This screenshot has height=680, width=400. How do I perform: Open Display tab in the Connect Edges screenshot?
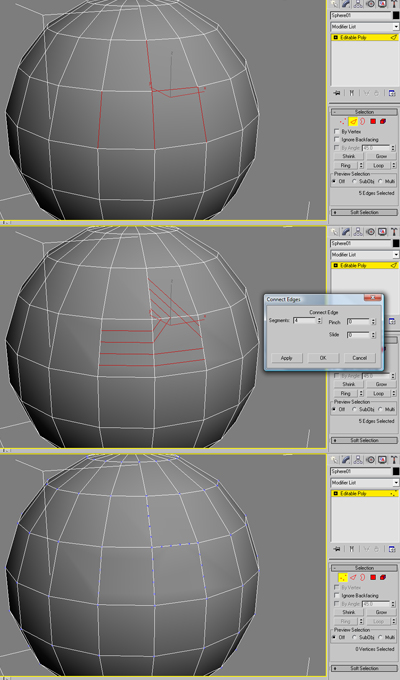click(382, 232)
